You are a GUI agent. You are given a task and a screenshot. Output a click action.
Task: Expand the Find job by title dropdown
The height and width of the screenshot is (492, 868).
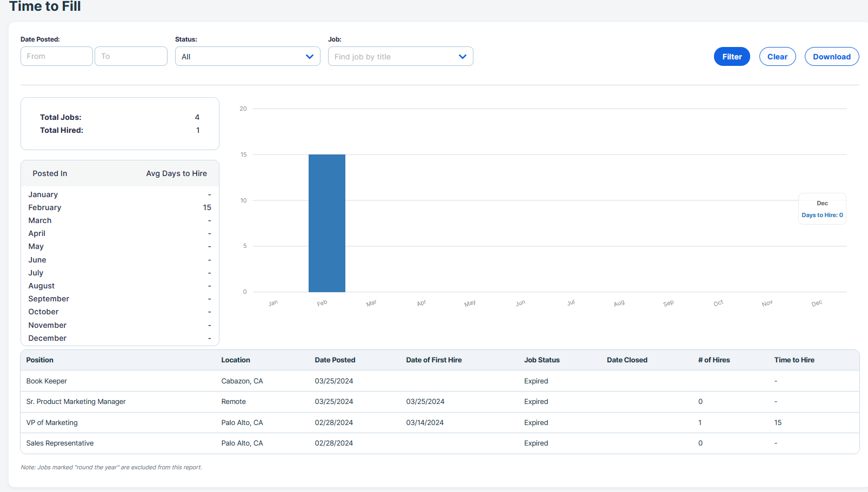click(462, 57)
